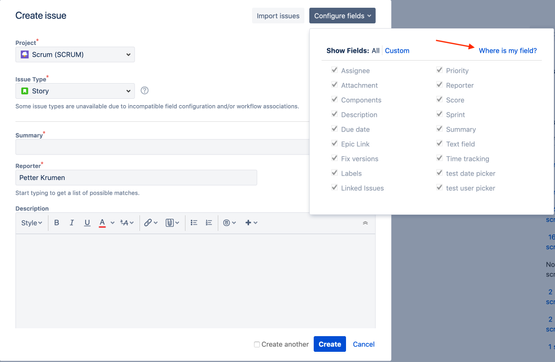Toggle bold formatting in description toolbar
This screenshot has width=555, height=362.
[56, 223]
